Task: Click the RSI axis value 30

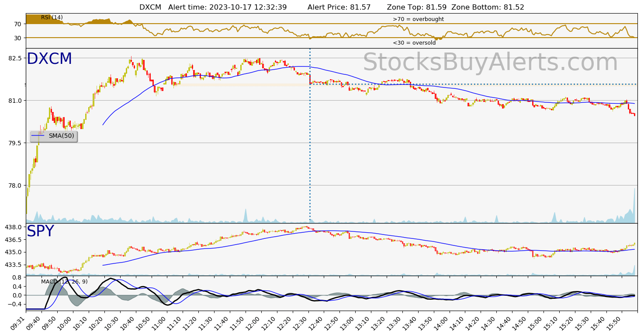Action: pos(18,38)
